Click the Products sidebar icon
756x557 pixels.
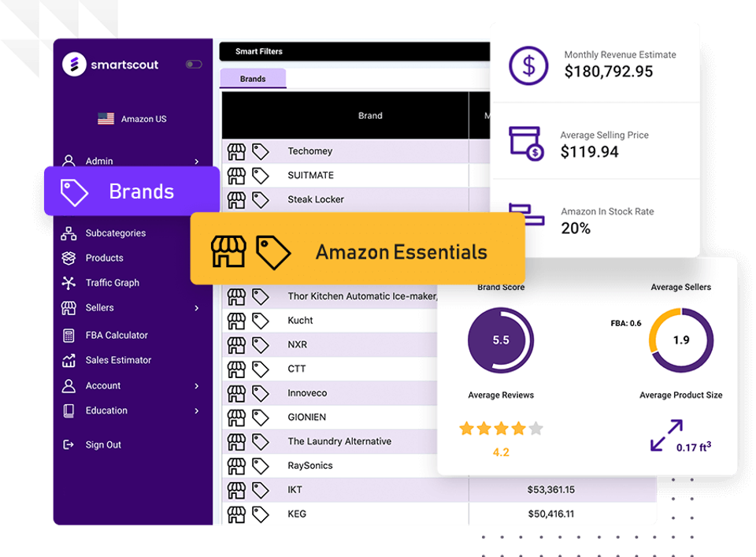[69, 258]
